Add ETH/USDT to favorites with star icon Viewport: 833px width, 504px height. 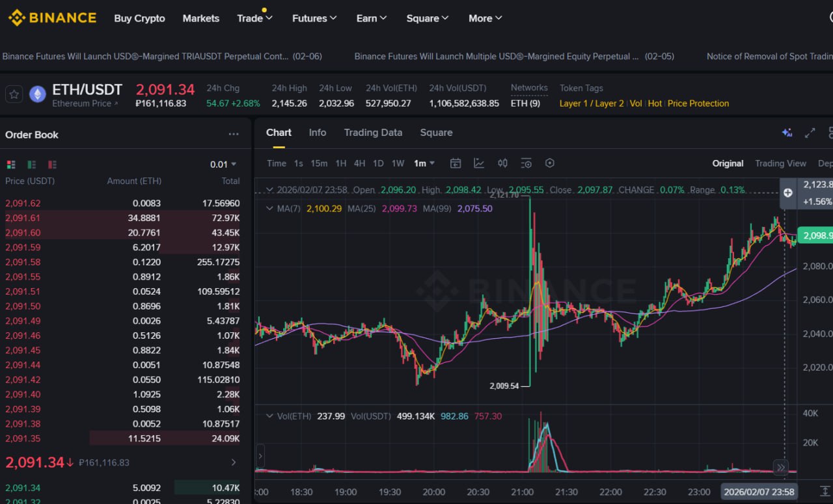[14, 94]
